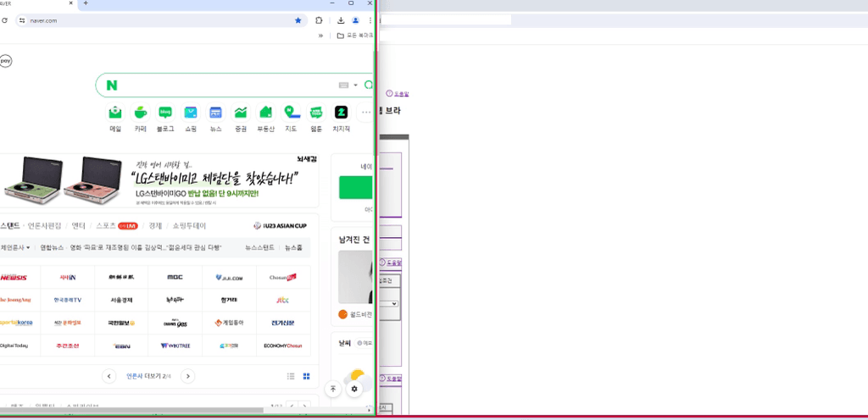Image resolution: width=868 pixels, height=420 pixels.
Task: Select the 경제 tab
Action: coord(154,225)
